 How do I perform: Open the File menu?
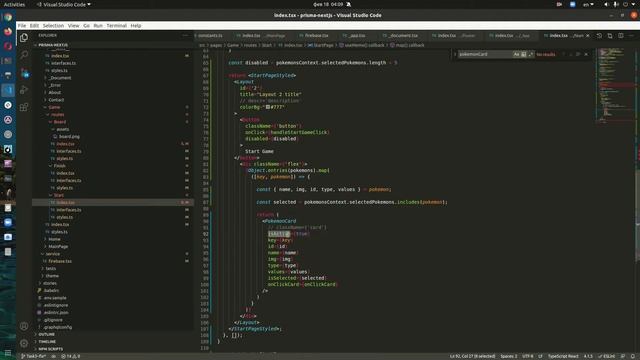[22, 25]
